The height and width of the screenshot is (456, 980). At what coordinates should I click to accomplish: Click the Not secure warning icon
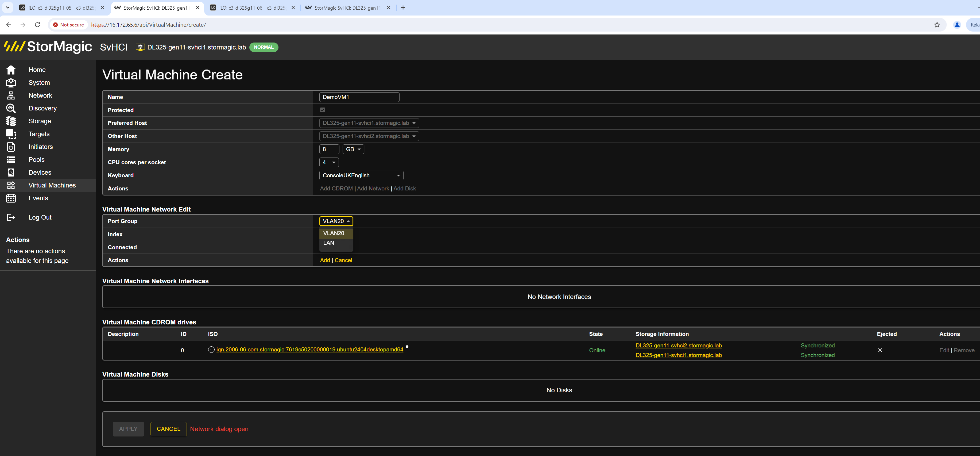56,25
